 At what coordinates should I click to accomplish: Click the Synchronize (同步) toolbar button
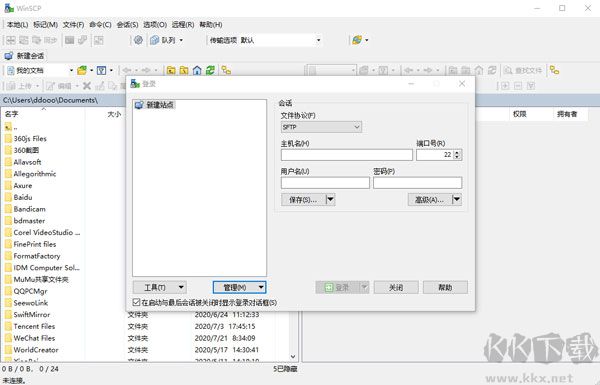[44, 40]
